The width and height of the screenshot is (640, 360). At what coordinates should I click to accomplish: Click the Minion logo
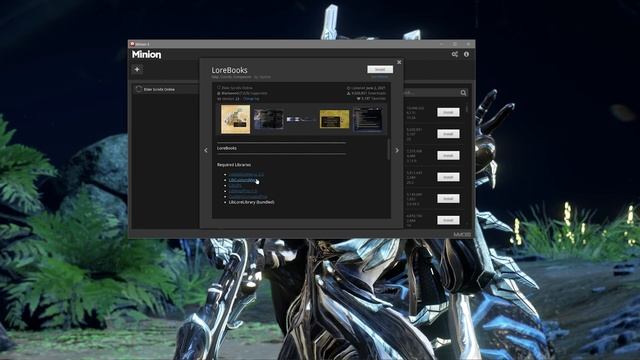pos(147,54)
